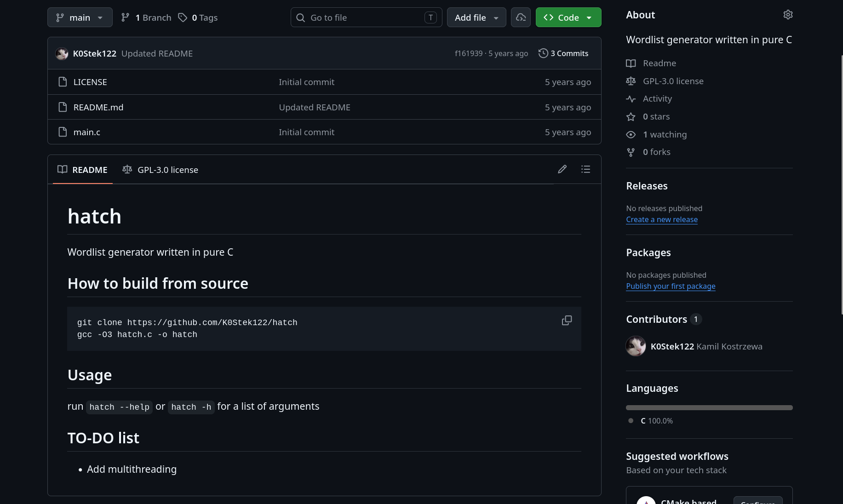
Task: Expand the Add file dropdown
Action: [x=476, y=17]
